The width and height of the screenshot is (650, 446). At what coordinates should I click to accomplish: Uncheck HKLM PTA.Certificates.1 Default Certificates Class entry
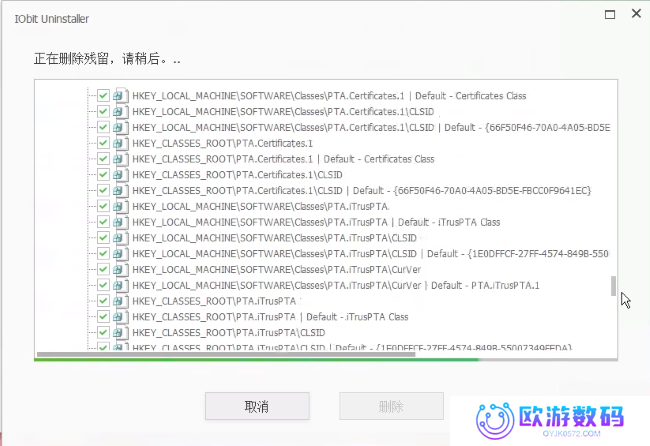coord(103,96)
